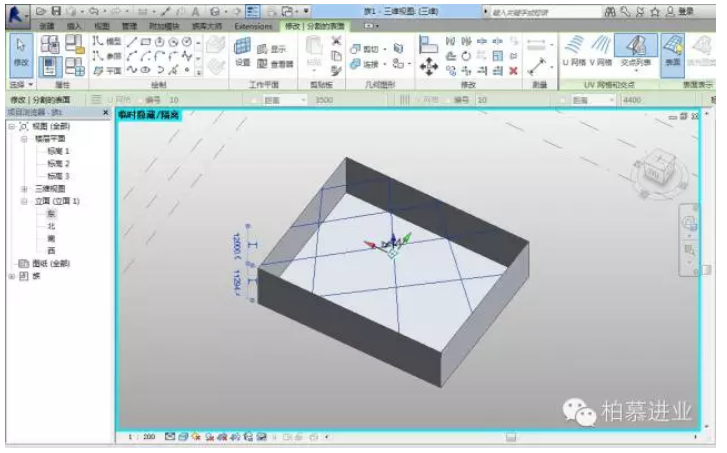Click the Set work plane grid icon (设置)
This screenshot has width=727, height=453.
click(x=242, y=52)
